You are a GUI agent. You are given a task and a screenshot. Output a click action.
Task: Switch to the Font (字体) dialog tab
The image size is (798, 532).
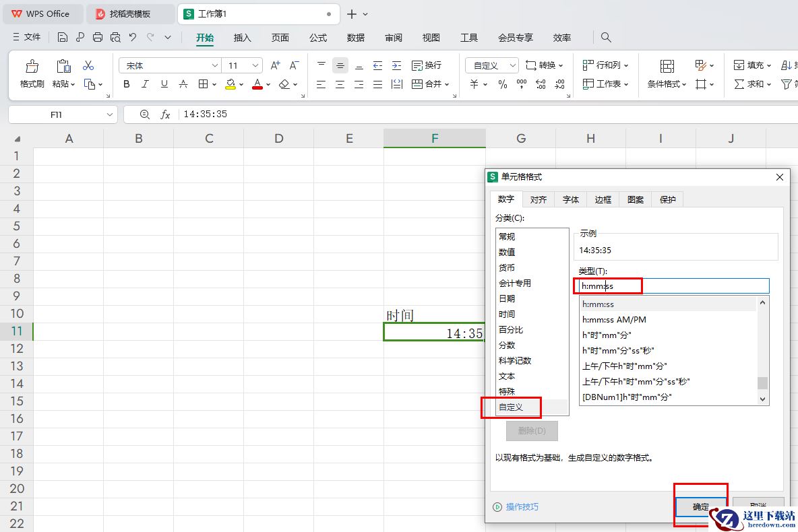570,199
